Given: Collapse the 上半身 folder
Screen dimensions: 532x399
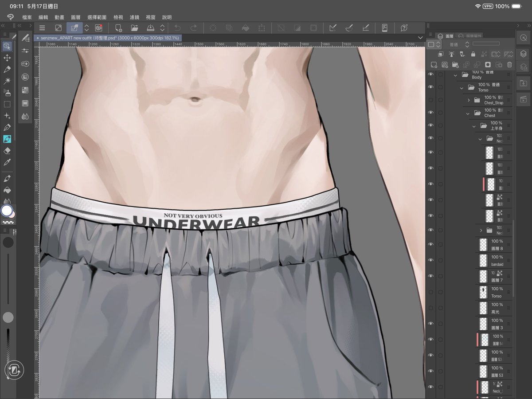Looking at the screenshot, I should point(474,126).
